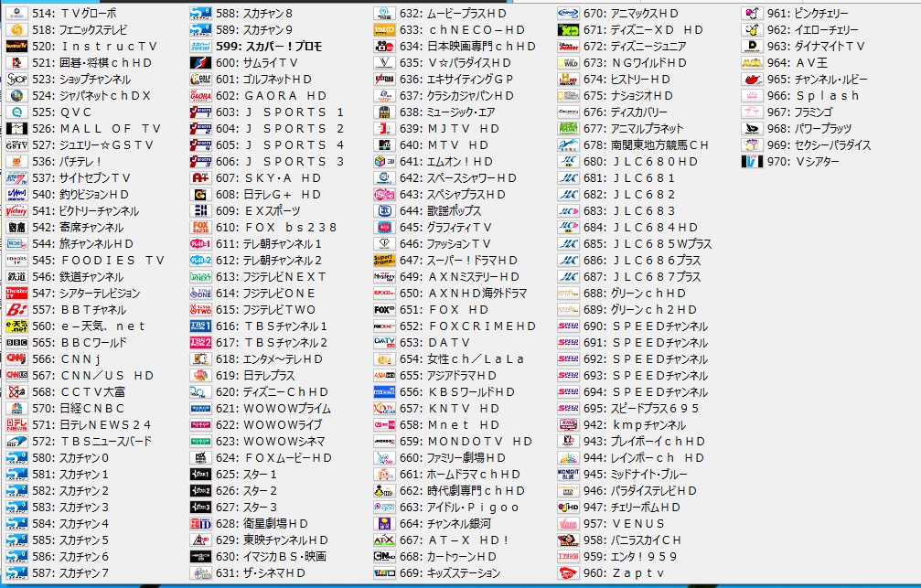Click the Sukachan 0 channel logo icon
Viewport: 921px width, 588px height.
coord(16,457)
